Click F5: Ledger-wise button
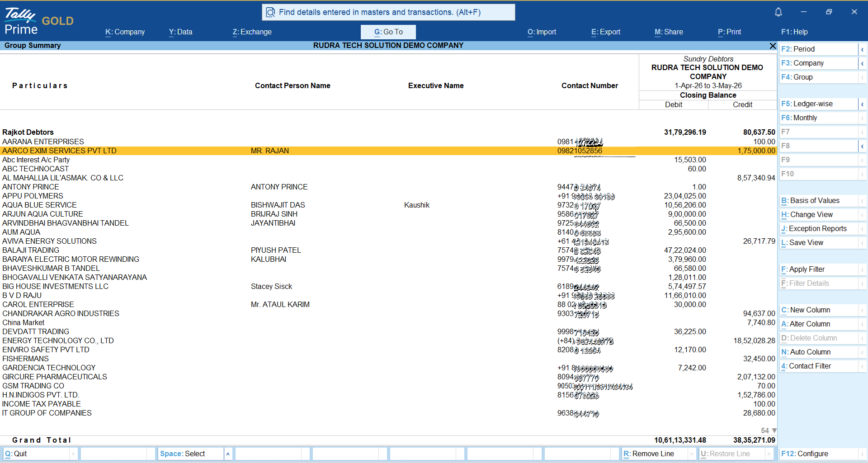868x463 pixels. 818,104
